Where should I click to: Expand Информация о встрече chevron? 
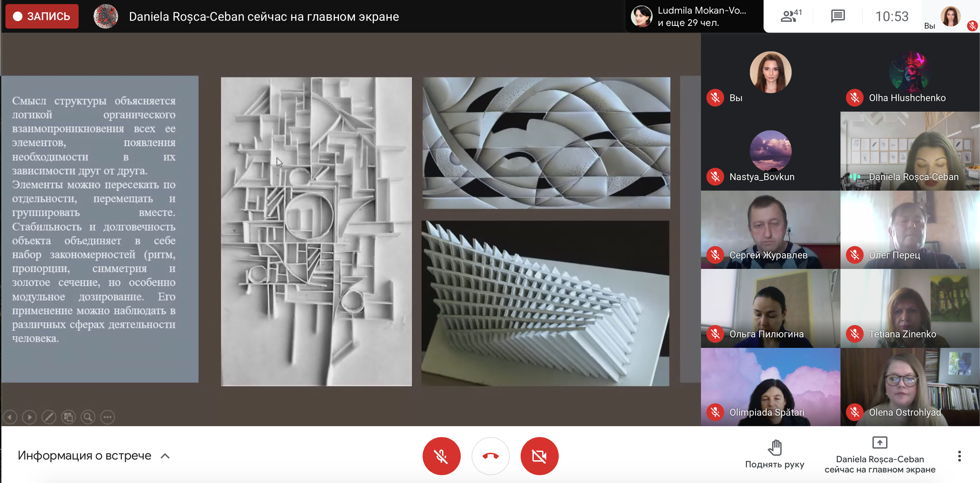point(165,455)
